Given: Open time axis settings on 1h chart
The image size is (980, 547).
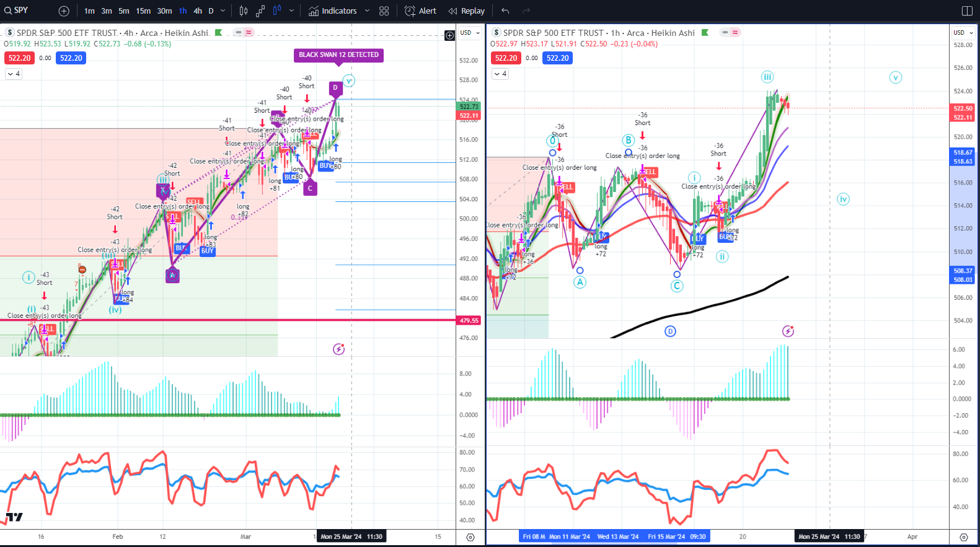Looking at the screenshot, I should click(964, 537).
